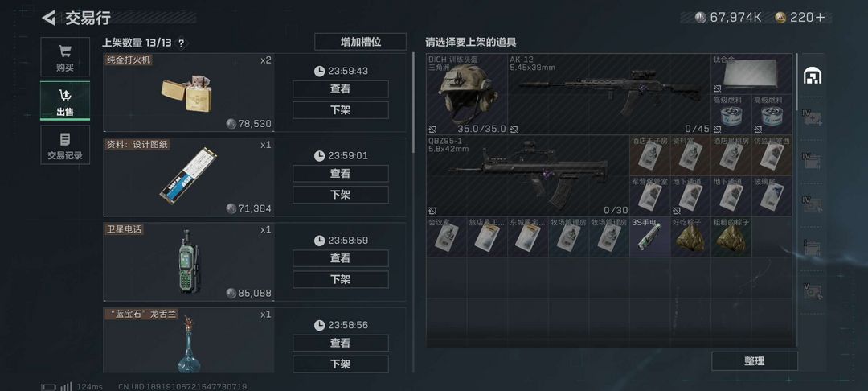This screenshot has height=391, width=868.
Task: Select the DICH 训练头盔 helmet item
Action: click(467, 94)
